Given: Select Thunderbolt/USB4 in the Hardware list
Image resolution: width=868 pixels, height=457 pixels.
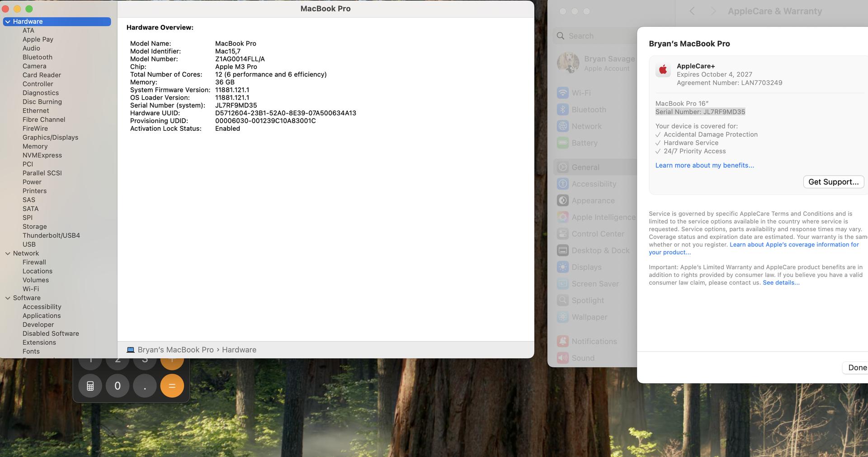Looking at the screenshot, I should [x=51, y=236].
